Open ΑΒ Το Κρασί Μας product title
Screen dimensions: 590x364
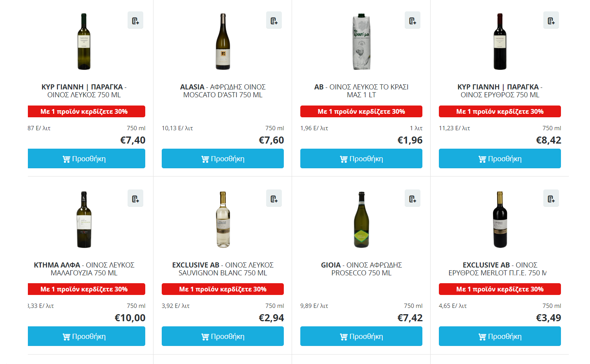click(x=361, y=91)
